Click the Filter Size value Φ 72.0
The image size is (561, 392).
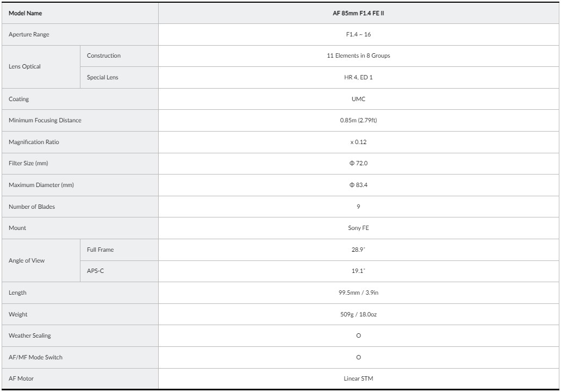point(358,163)
